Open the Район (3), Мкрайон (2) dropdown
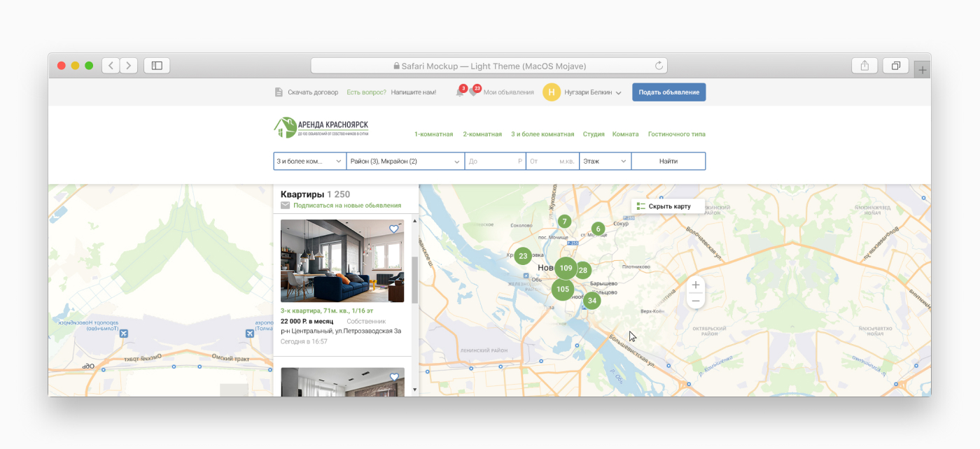The width and height of the screenshot is (980, 449). (406, 161)
